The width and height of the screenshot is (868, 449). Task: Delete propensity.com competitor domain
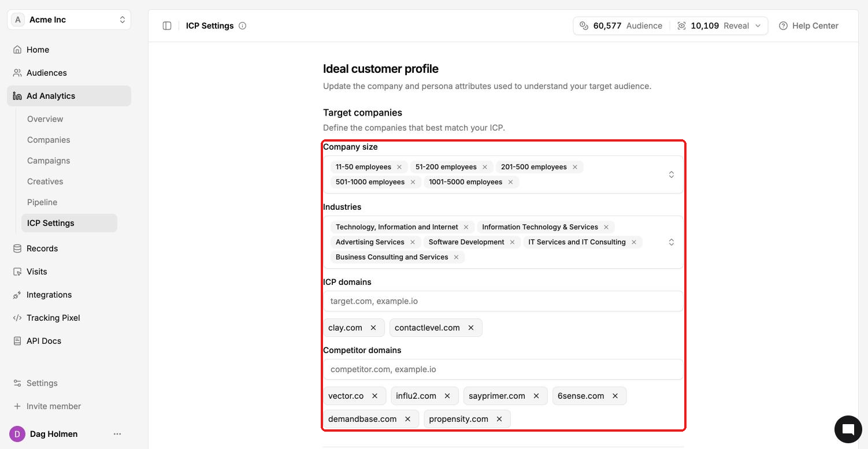point(499,419)
